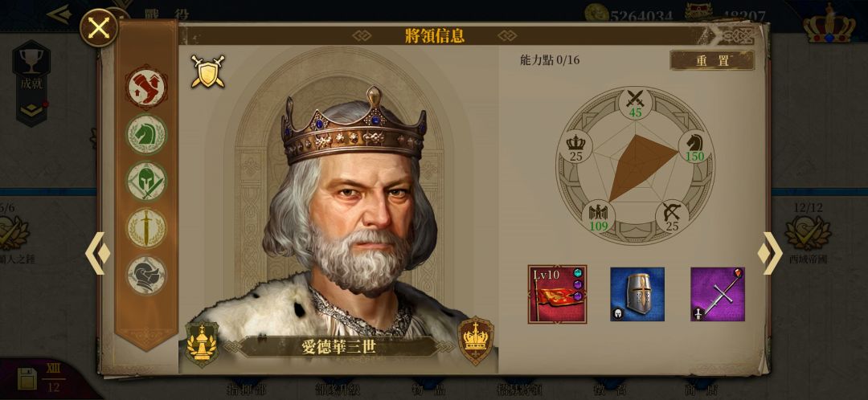
Task: Open the Lv10 red banner item
Action: (x=558, y=294)
